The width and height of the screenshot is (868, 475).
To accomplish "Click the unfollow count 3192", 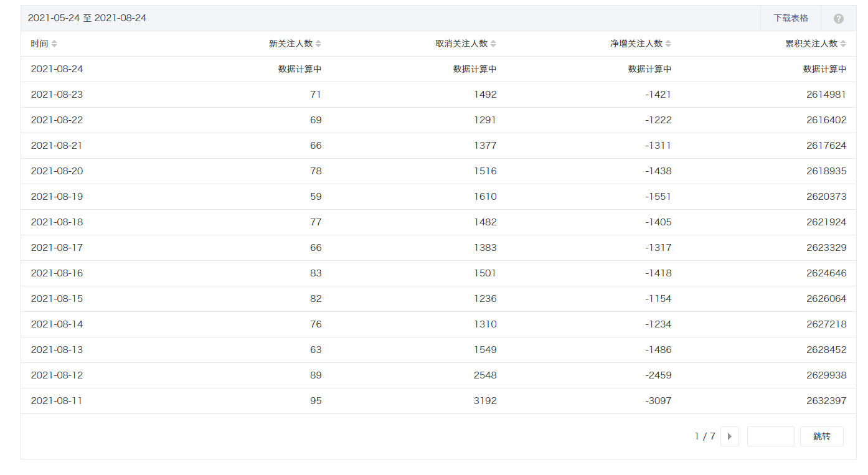I will pos(484,401).
